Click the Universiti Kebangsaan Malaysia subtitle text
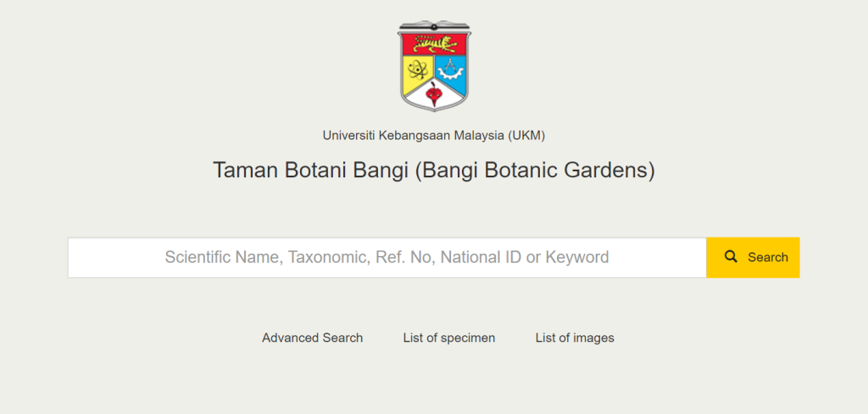Viewport: 868px width, 414px height. click(413, 135)
